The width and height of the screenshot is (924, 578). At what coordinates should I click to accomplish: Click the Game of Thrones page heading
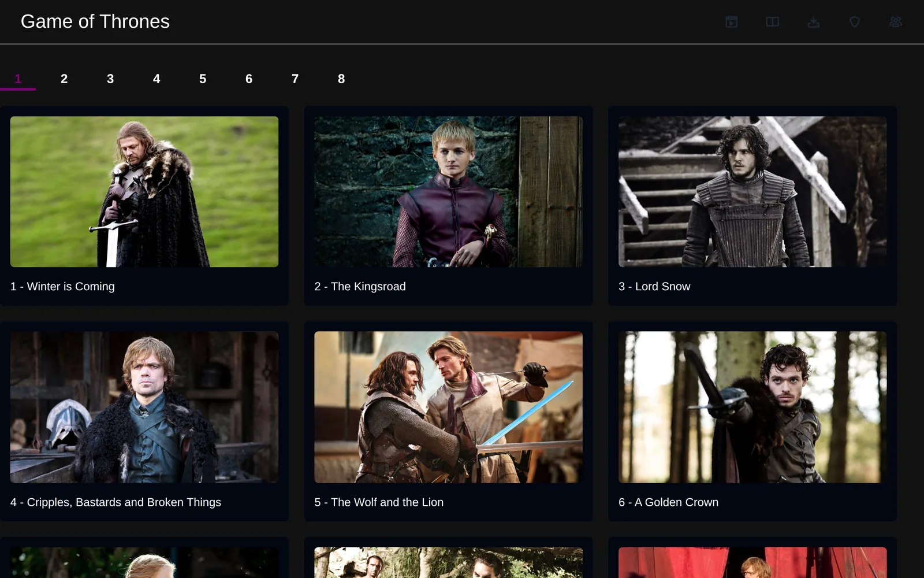pos(95,21)
